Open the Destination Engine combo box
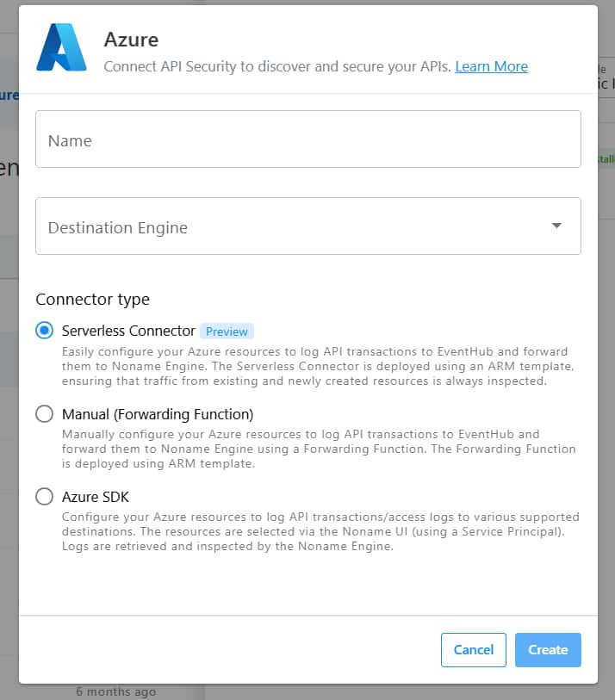The height and width of the screenshot is (700, 615). 293,226
